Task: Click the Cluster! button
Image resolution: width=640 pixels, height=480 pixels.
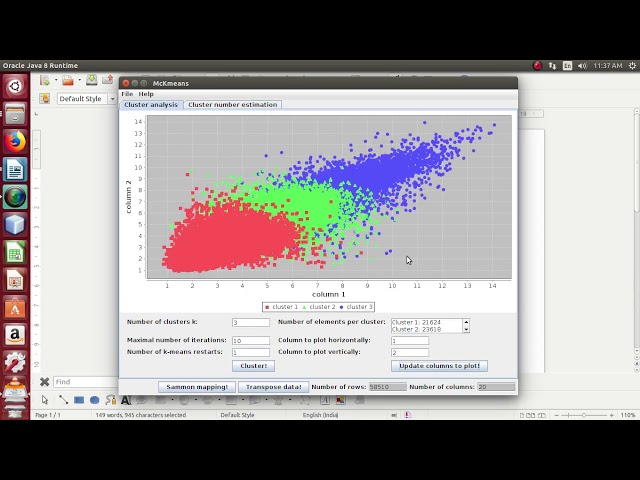Action: click(x=253, y=366)
